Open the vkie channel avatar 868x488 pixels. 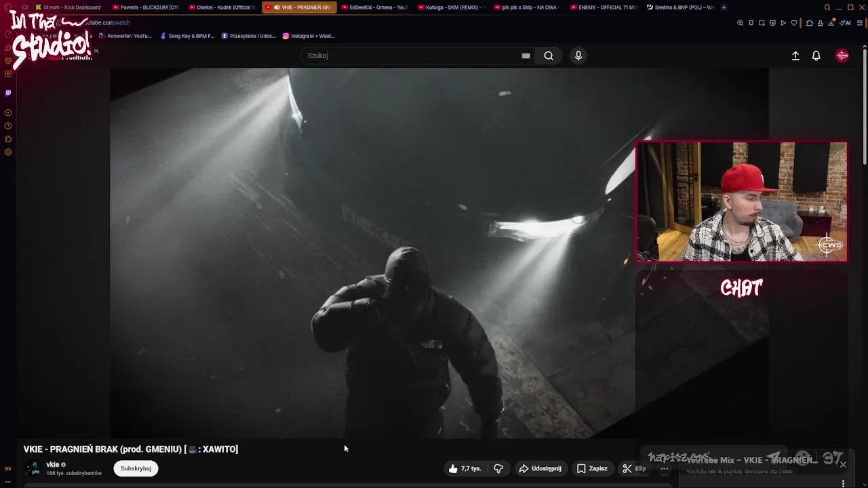[33, 468]
